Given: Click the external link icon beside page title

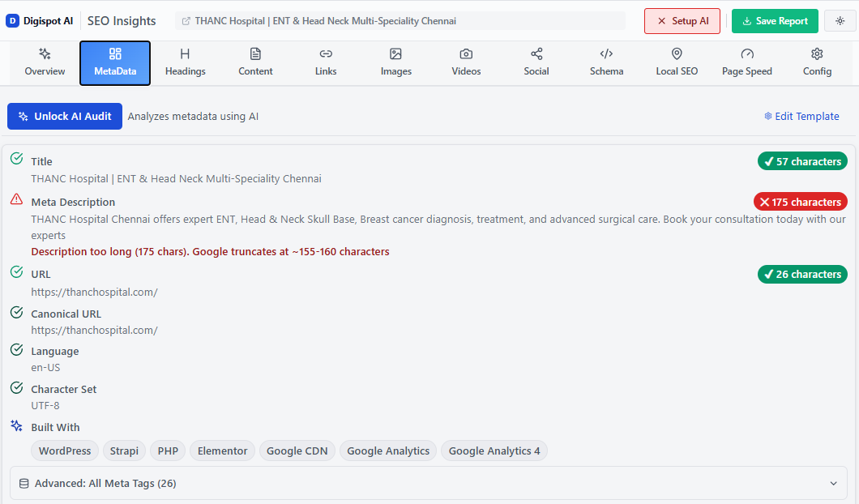Looking at the screenshot, I should click(186, 21).
